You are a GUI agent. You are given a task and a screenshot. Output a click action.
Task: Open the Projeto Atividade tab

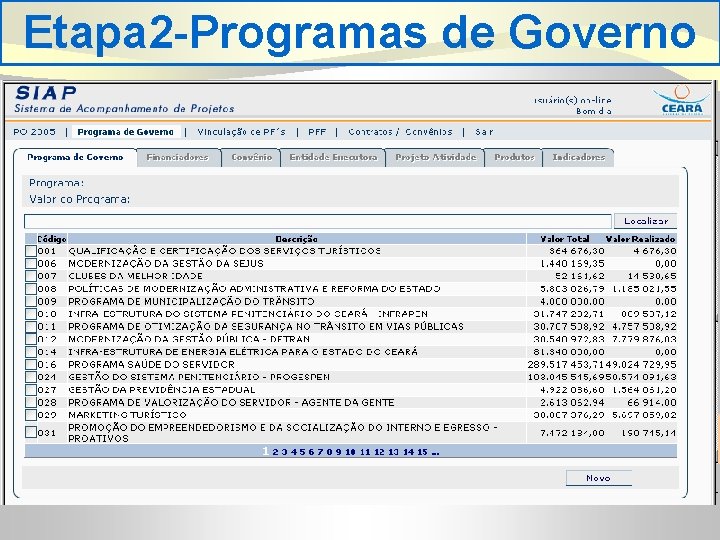(x=435, y=158)
